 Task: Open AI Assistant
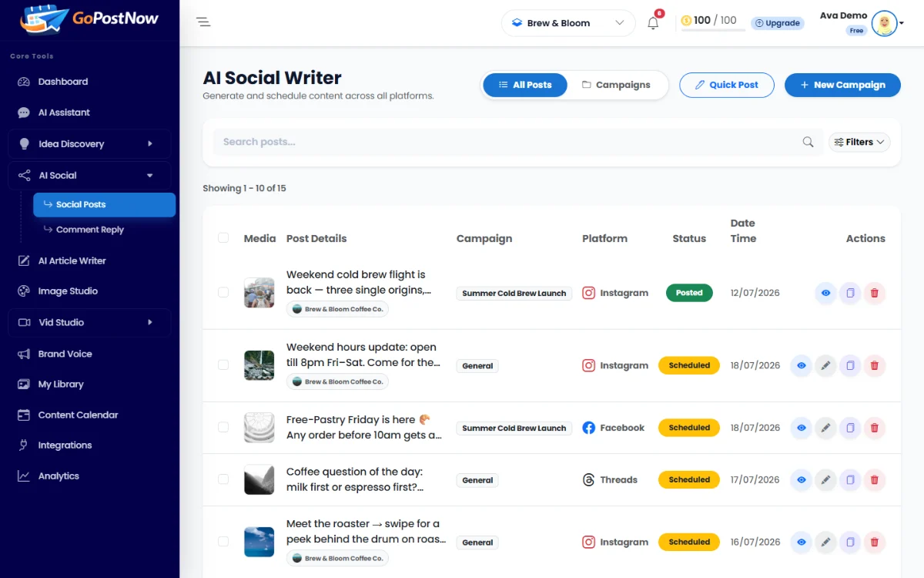[x=64, y=113]
